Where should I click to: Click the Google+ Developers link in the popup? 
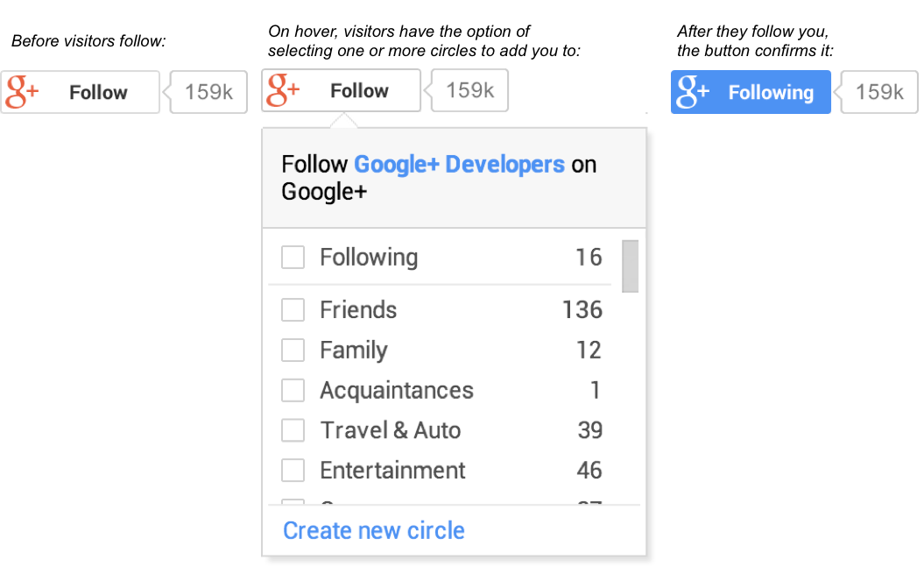459,164
